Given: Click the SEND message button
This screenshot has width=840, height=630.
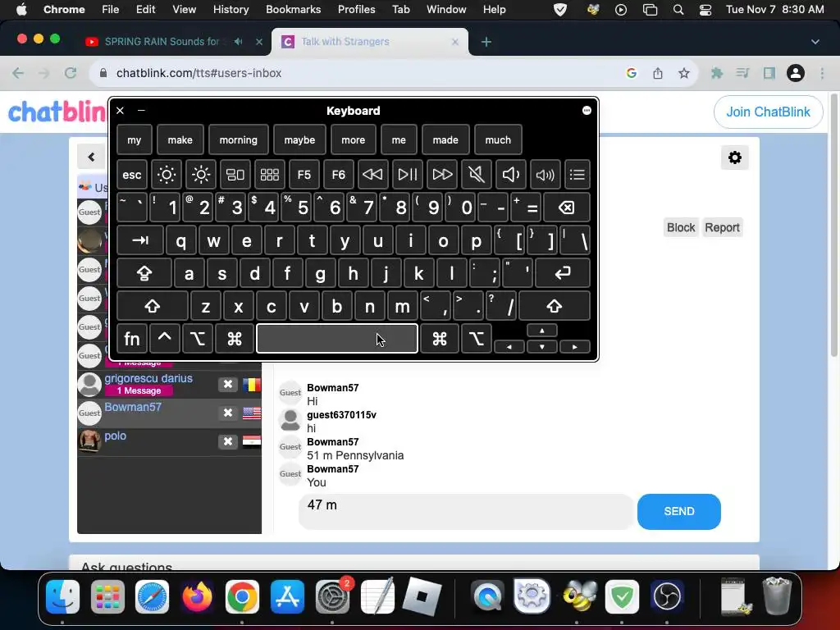Looking at the screenshot, I should [x=678, y=512].
